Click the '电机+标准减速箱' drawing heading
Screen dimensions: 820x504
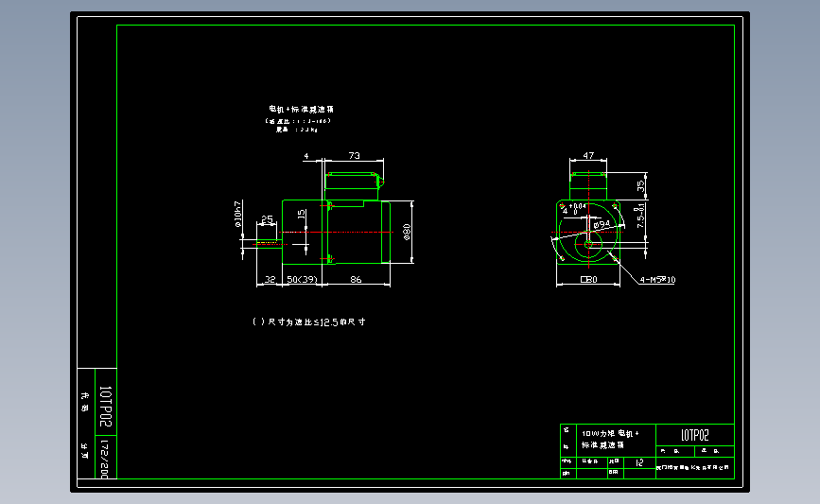click(301, 109)
